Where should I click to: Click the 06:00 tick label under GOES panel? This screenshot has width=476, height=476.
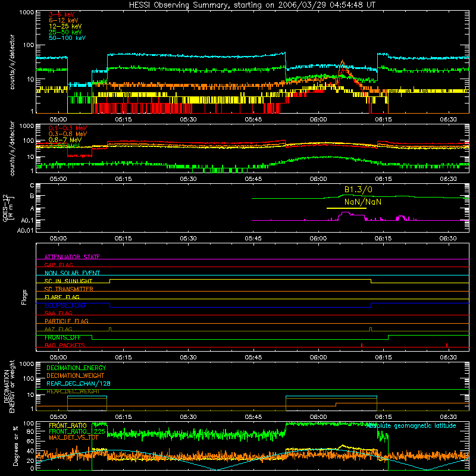318,238
